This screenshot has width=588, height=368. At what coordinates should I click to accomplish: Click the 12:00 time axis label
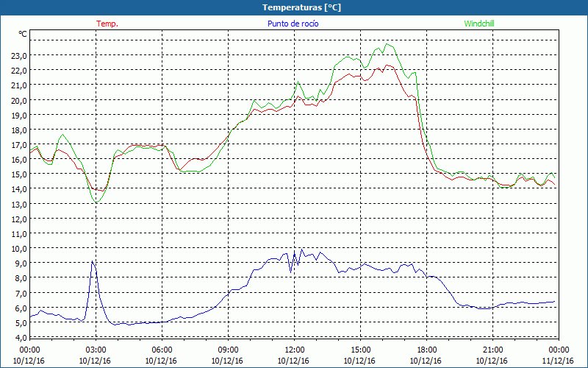coord(295,350)
